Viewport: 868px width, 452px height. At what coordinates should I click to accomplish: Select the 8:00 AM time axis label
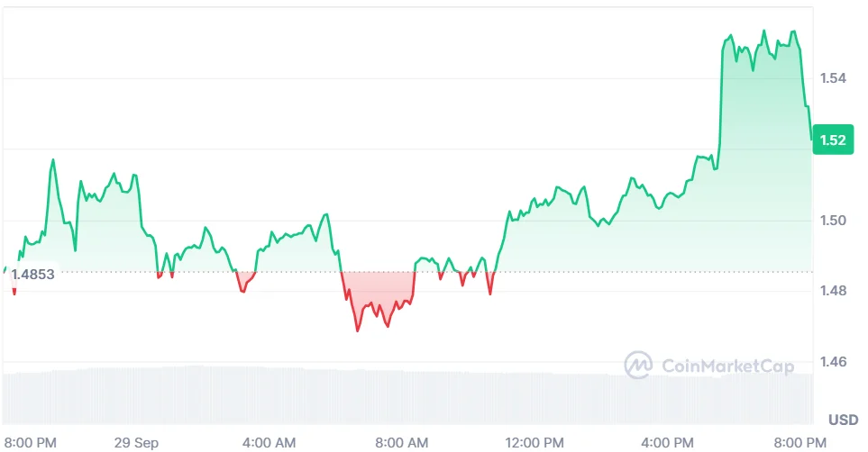[x=402, y=443]
